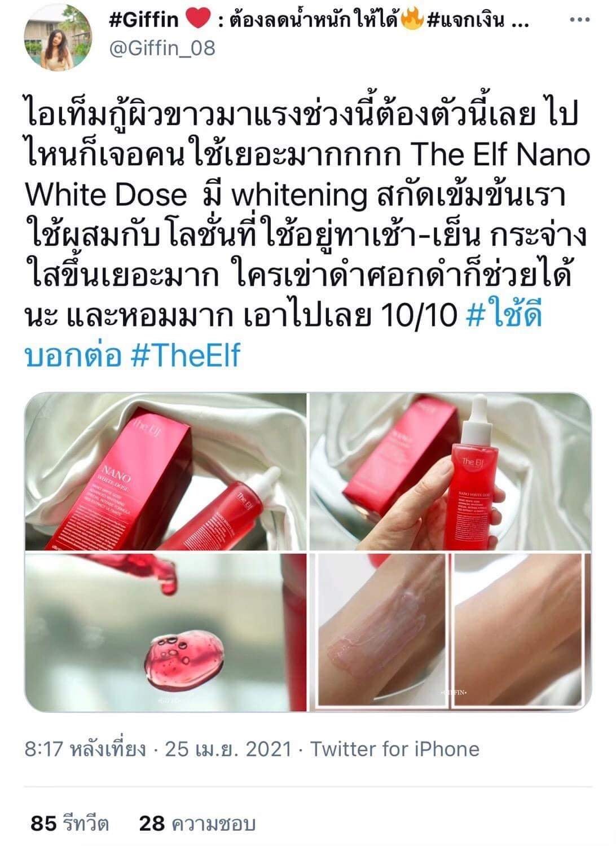Screen dimensions: 616x846
Task: View the arm skin comparison photo
Action: pos(451,632)
